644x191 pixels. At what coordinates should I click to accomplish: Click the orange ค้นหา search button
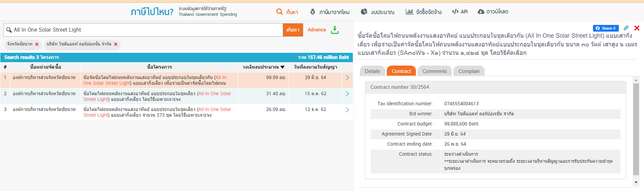(293, 30)
